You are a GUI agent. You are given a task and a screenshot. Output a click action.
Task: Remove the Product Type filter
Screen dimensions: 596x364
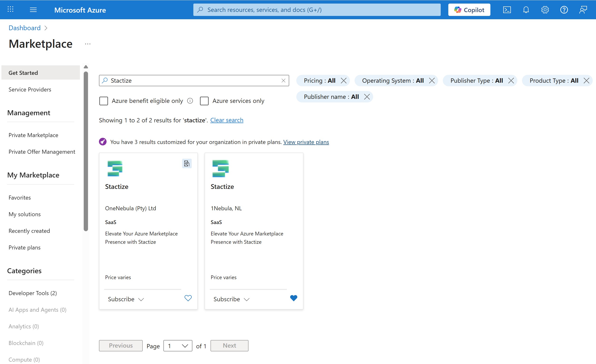click(586, 81)
